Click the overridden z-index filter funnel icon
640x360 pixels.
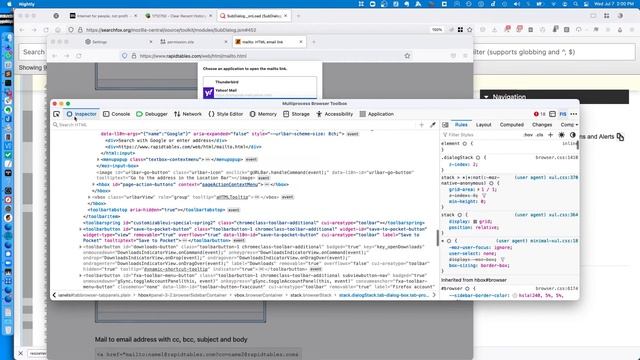tap(484, 196)
